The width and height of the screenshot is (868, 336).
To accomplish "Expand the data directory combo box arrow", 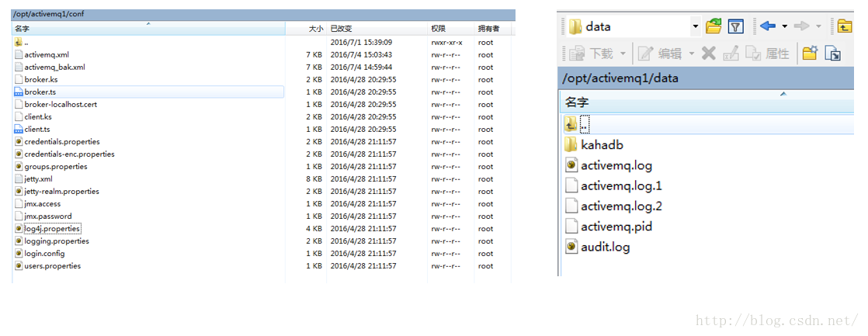I will coord(696,26).
